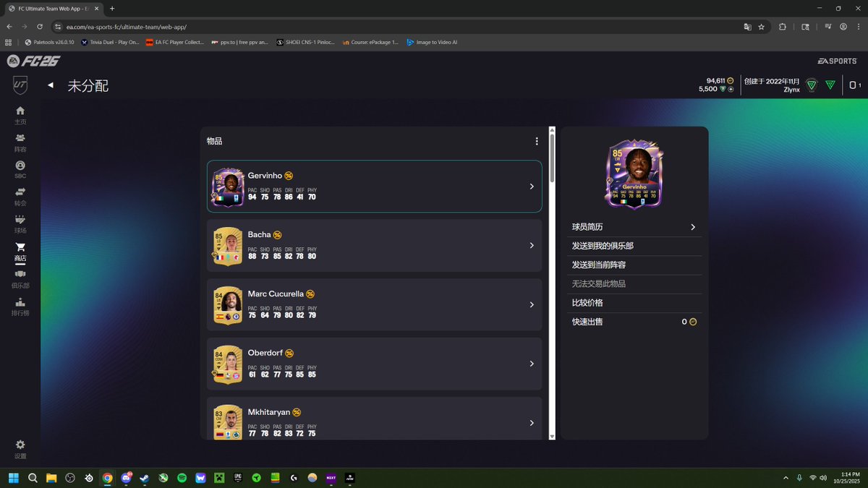Open the circular club badge beside Zlynx

(812, 85)
